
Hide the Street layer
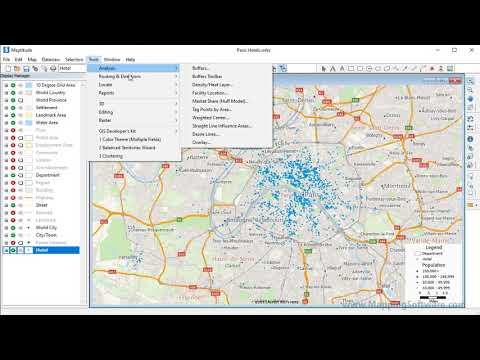[x=13, y=205]
